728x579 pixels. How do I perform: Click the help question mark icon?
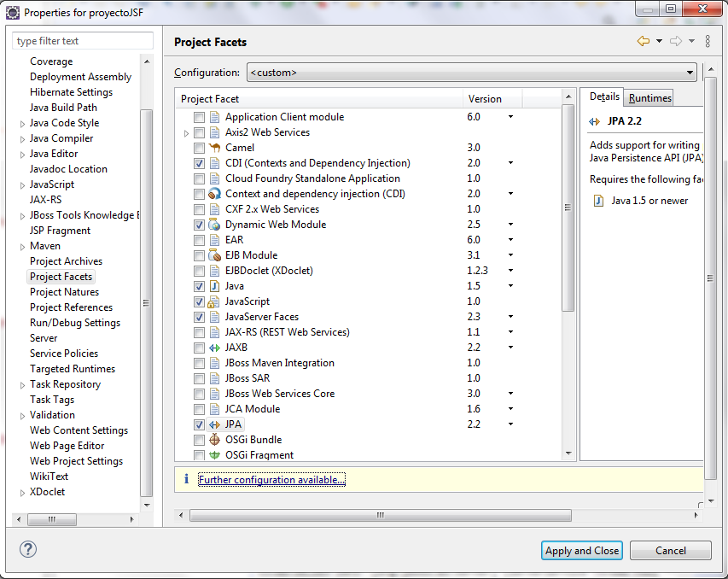click(27, 550)
